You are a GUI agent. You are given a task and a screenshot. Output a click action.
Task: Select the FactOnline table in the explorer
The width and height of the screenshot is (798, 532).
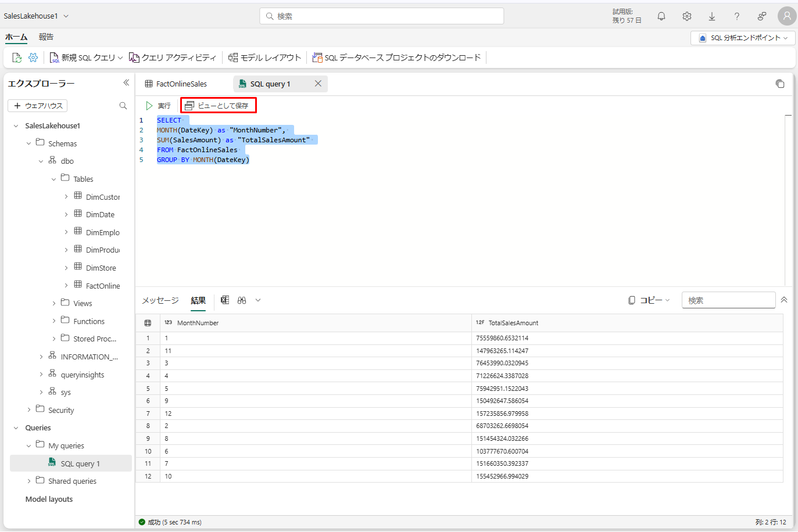point(103,286)
